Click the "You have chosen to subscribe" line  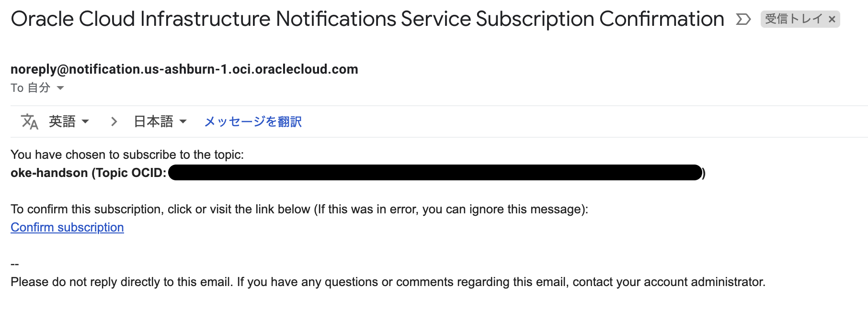127,154
